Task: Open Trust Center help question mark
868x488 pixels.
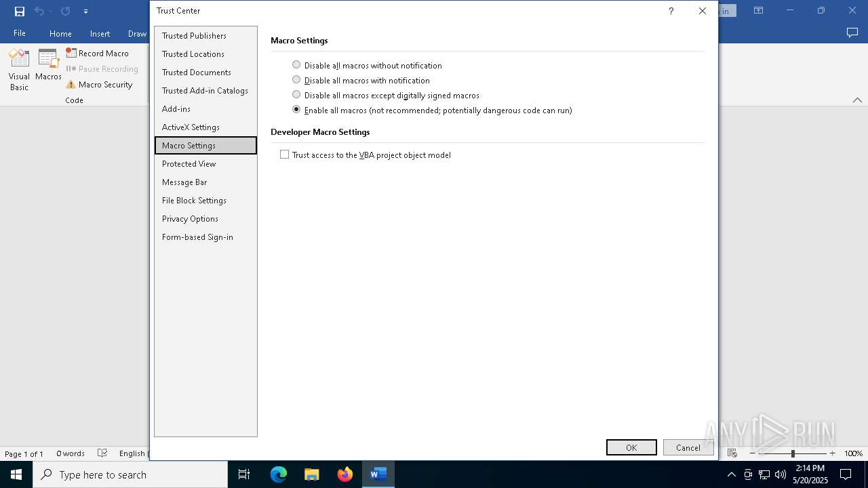Action: click(x=671, y=11)
